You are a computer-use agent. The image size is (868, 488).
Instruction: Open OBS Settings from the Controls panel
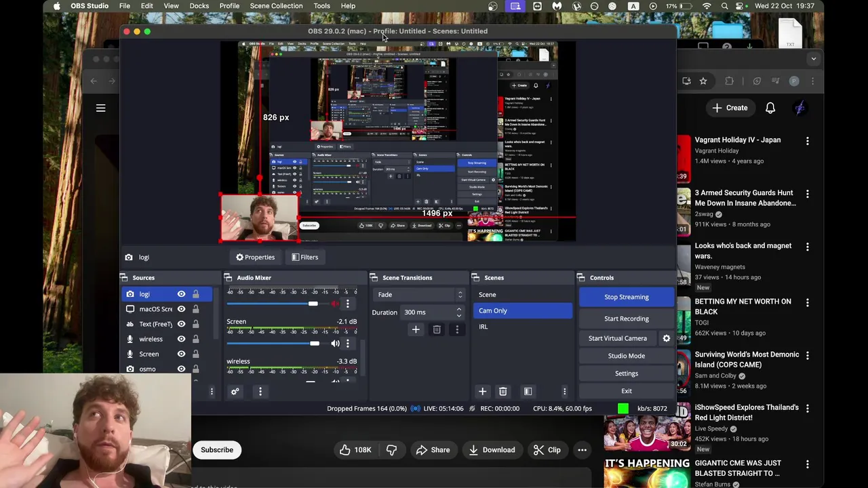[627, 373]
